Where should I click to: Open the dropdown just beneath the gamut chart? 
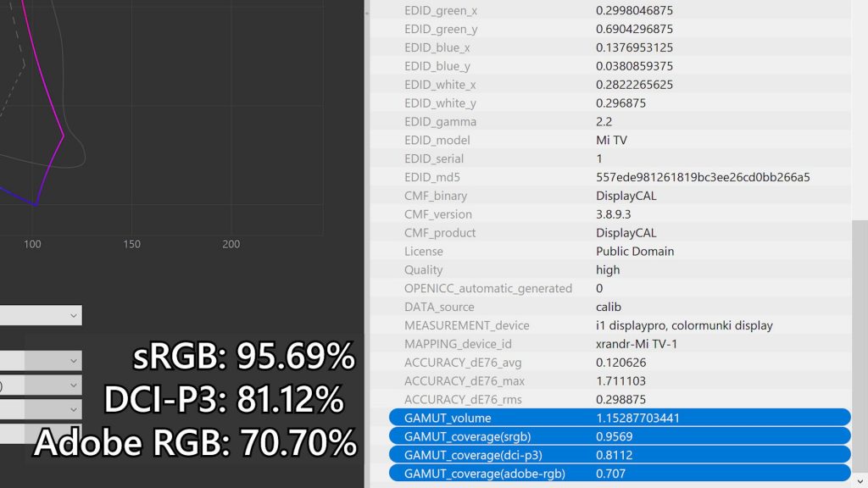point(41,315)
